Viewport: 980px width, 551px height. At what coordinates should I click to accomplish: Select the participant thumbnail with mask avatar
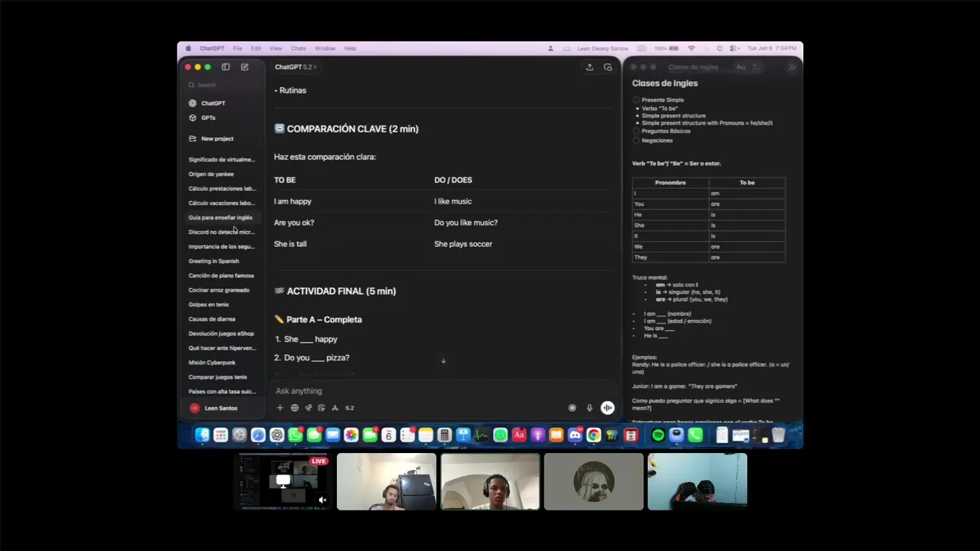pos(593,481)
